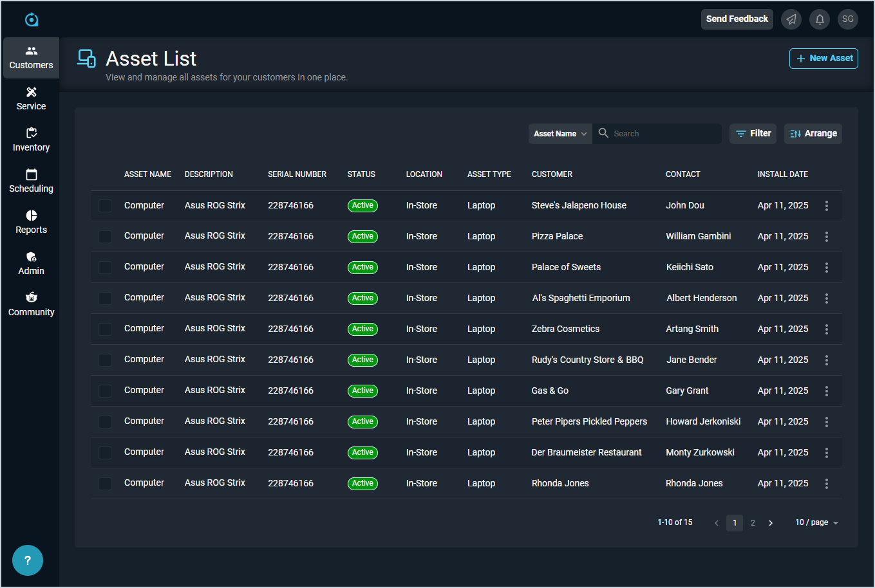Open the three-dot menu for Gas & Go

coord(827,391)
